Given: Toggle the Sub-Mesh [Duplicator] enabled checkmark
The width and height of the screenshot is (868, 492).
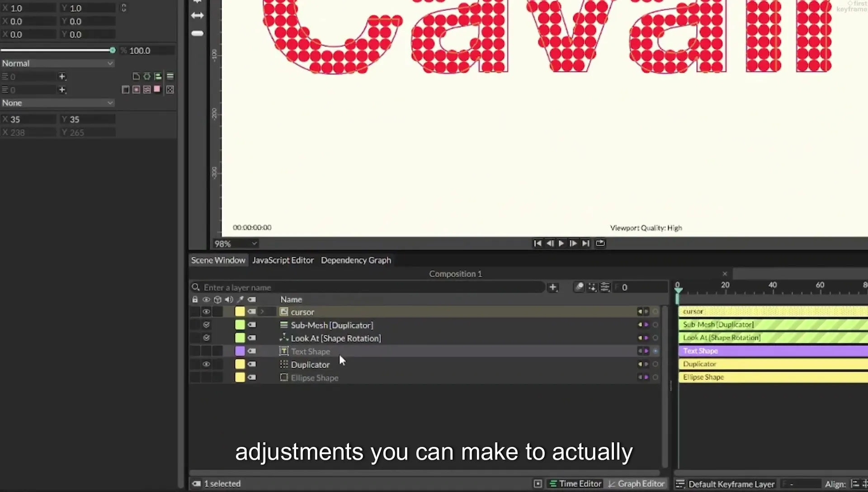Looking at the screenshot, I should [x=206, y=325].
